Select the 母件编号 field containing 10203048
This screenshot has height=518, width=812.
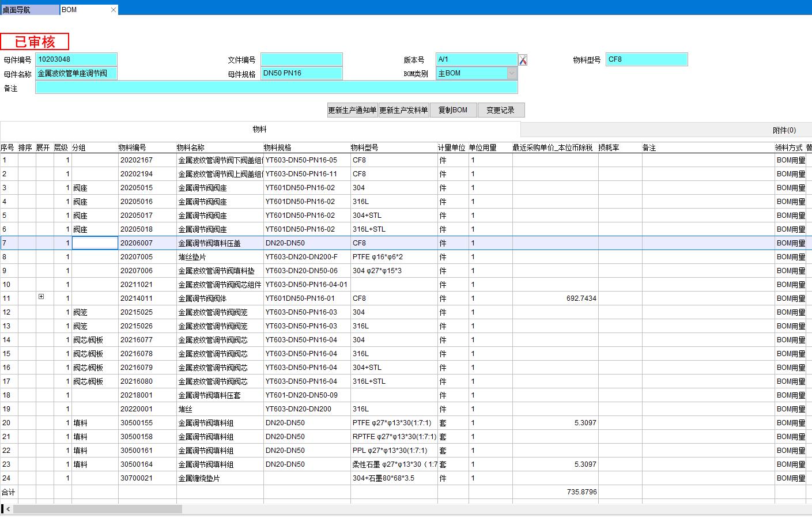(x=76, y=59)
